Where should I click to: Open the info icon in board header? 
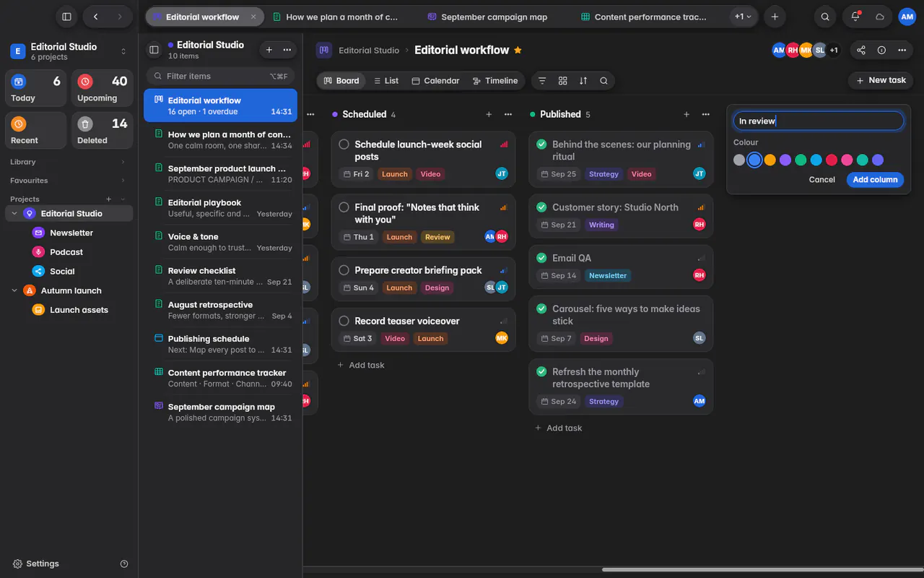tap(881, 50)
